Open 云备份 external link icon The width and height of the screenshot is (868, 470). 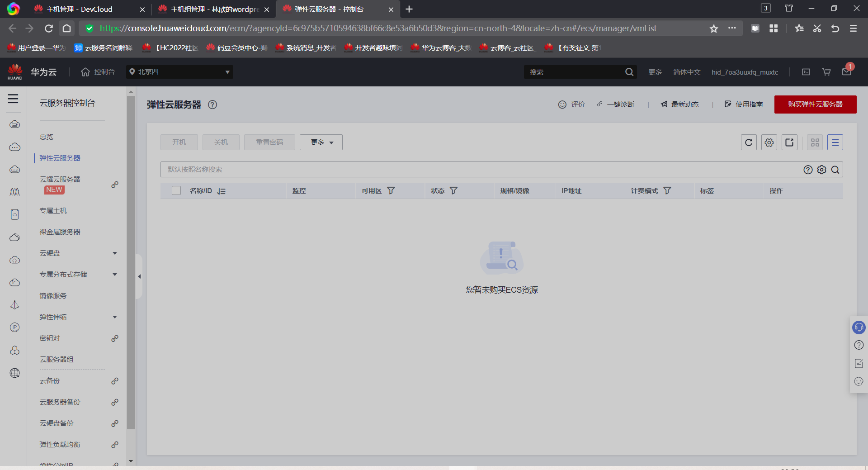pyautogui.click(x=115, y=381)
